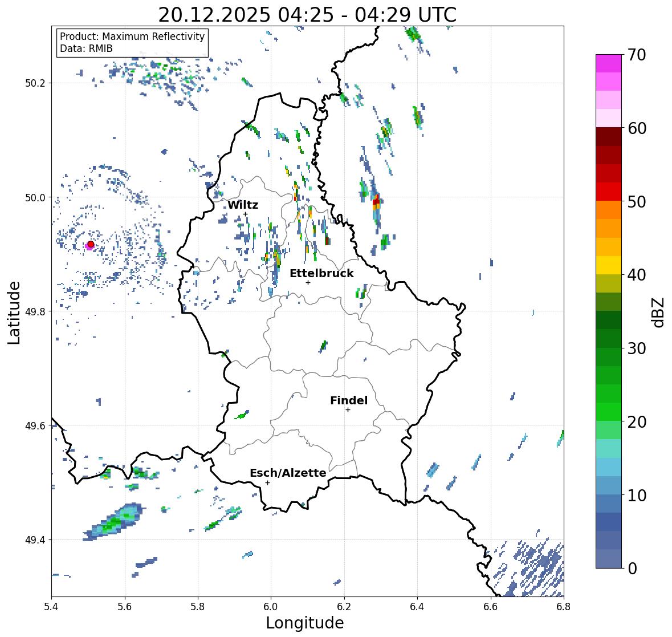This screenshot has width=672, height=637.
Task: Click the 60 tick on the colorbar
Action: pyautogui.click(x=637, y=128)
